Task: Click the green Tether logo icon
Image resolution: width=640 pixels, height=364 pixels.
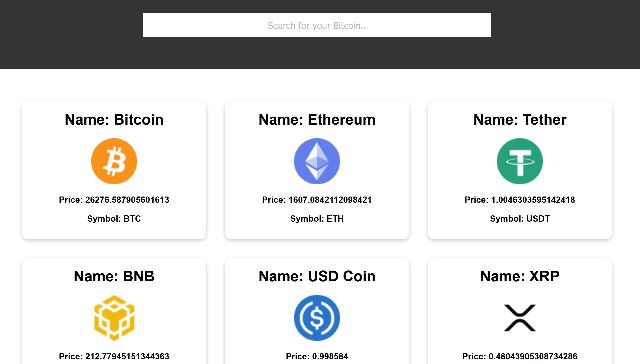Action: point(520,161)
